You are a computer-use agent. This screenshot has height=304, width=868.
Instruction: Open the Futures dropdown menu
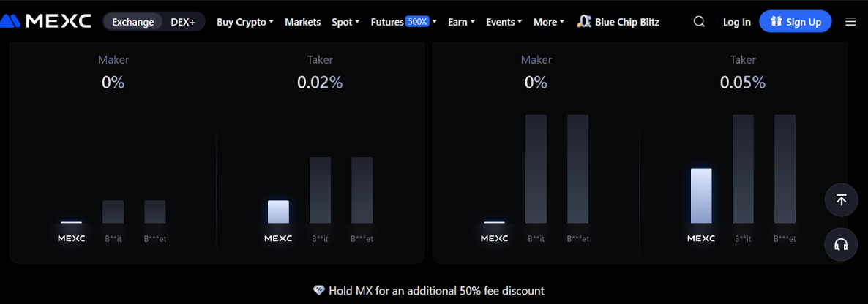pyautogui.click(x=388, y=22)
